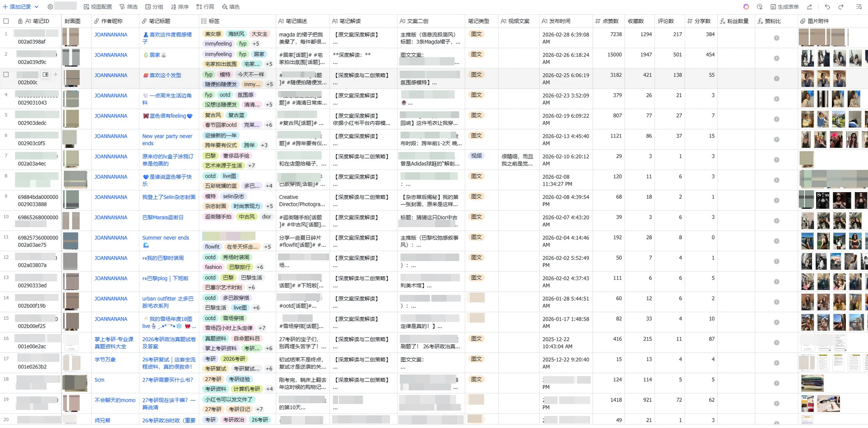Redo the last action
Viewport: 868px width, 428px height.
(x=841, y=7)
